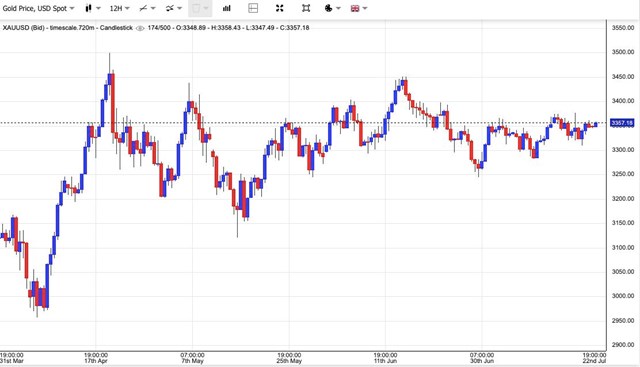Open the Gold Price, USD Spot instrument dropdown
The width and height of the screenshot is (640, 367).
(38, 8)
